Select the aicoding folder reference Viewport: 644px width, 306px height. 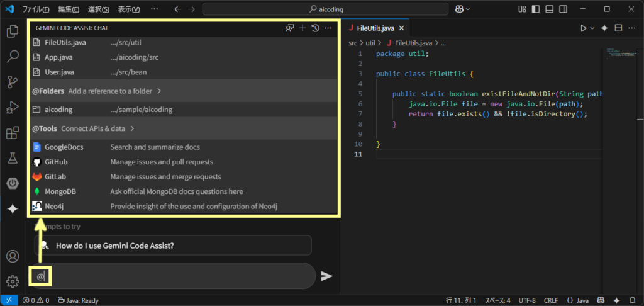click(183, 110)
